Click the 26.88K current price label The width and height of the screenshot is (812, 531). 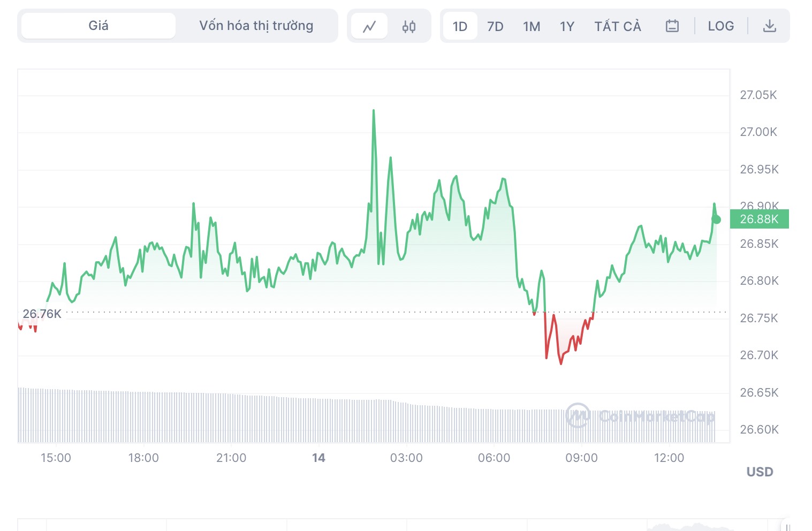pyautogui.click(x=759, y=219)
